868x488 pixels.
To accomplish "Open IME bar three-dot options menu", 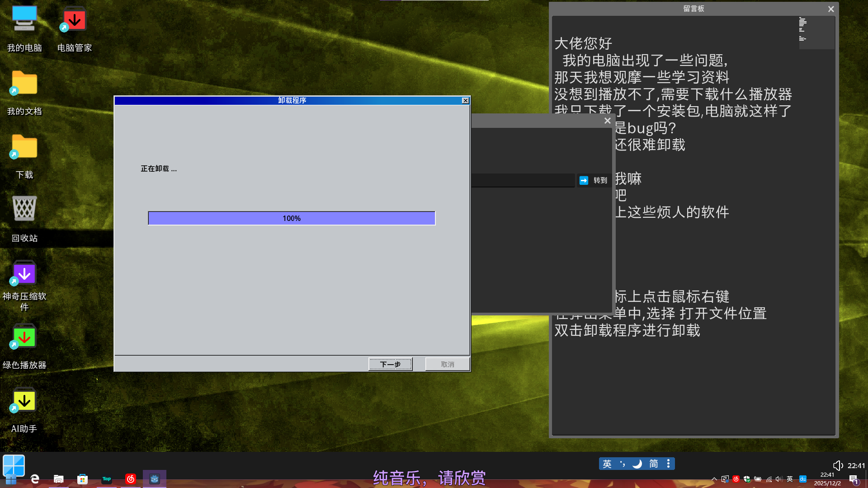I will point(668,464).
